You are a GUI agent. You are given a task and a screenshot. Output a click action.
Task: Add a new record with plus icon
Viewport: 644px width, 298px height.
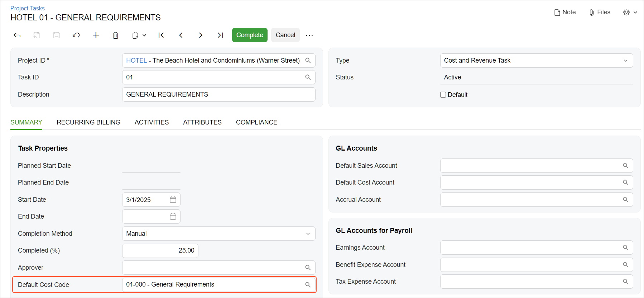click(96, 35)
